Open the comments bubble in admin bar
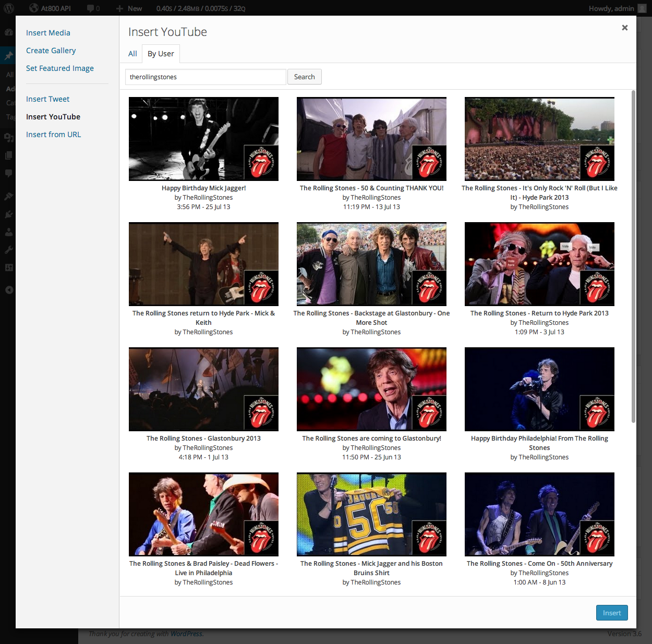The width and height of the screenshot is (652, 644). coord(93,8)
